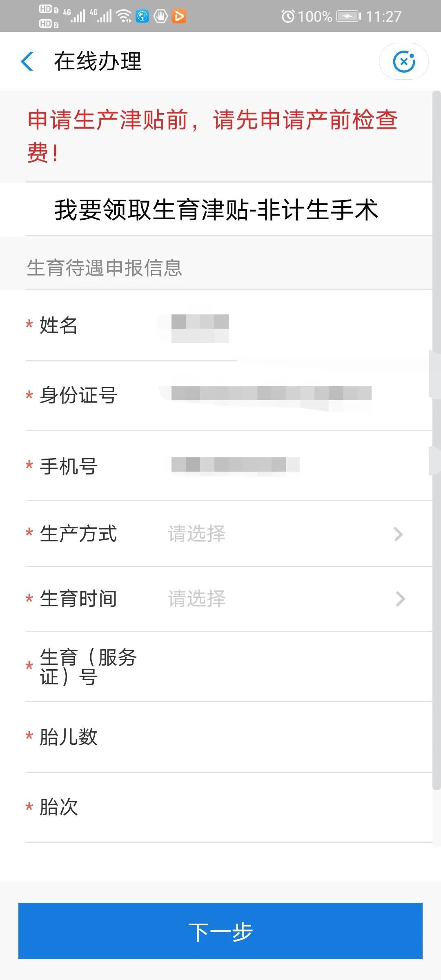Viewport: 441px width, 980px height.
Task: Tap the blue globe notification icon
Action: (x=142, y=16)
